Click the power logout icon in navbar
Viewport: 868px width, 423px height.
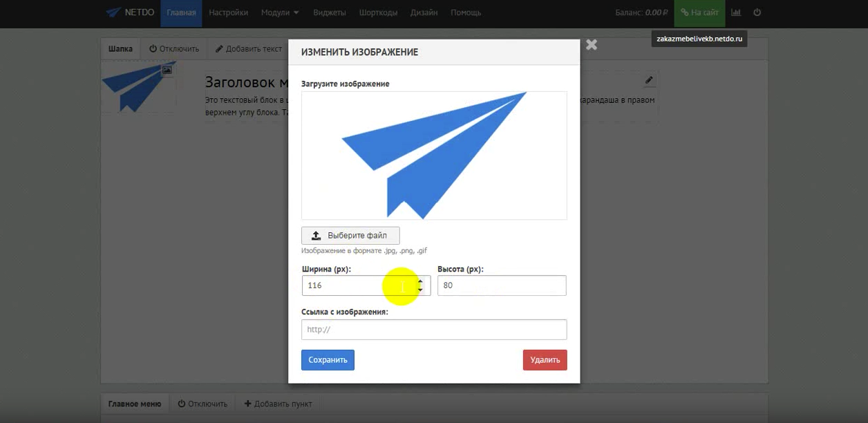[757, 12]
